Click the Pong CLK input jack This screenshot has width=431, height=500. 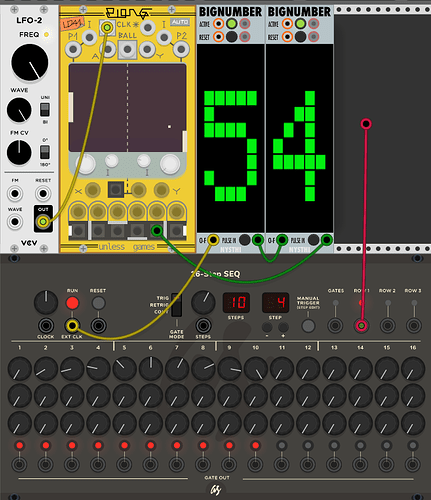click(107, 27)
